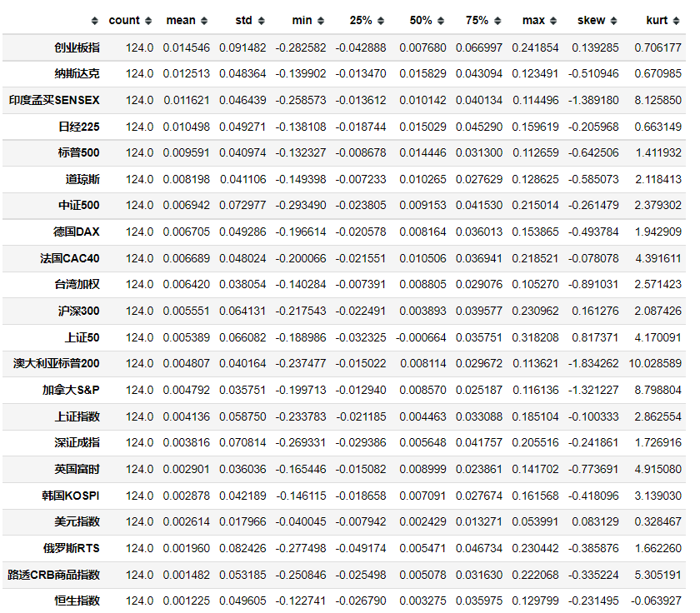Image resolution: width=700 pixels, height=613 pixels.
Task: Sort table by std column icon
Action: (x=262, y=21)
